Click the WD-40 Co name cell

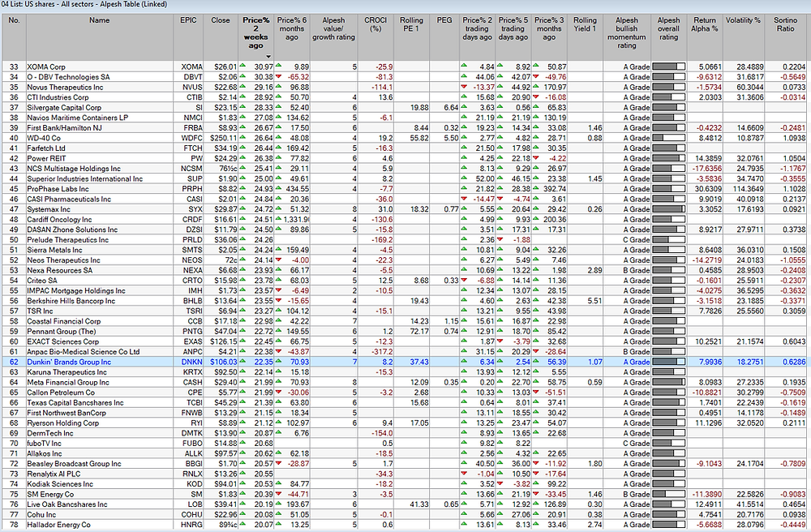[99, 138]
